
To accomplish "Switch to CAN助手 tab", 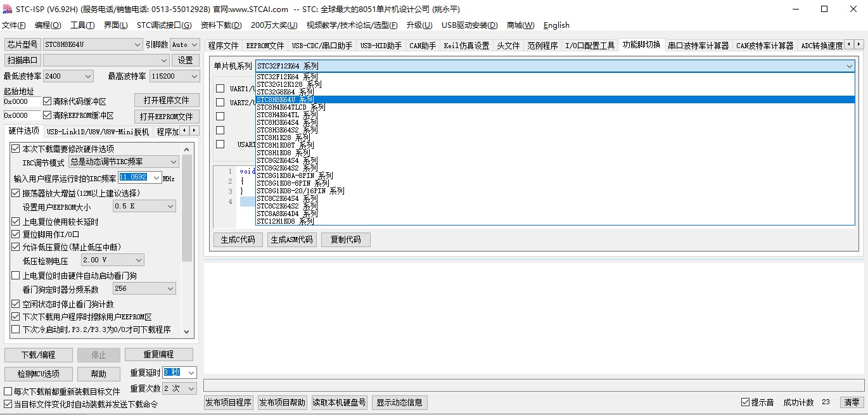I will click(423, 46).
